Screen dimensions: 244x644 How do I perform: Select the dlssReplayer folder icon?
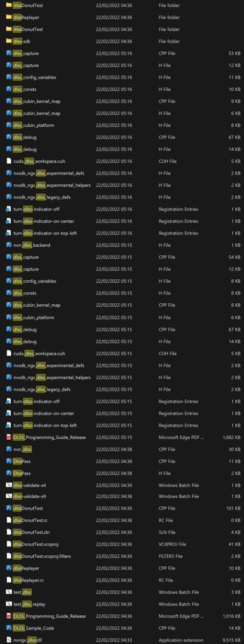9,17
